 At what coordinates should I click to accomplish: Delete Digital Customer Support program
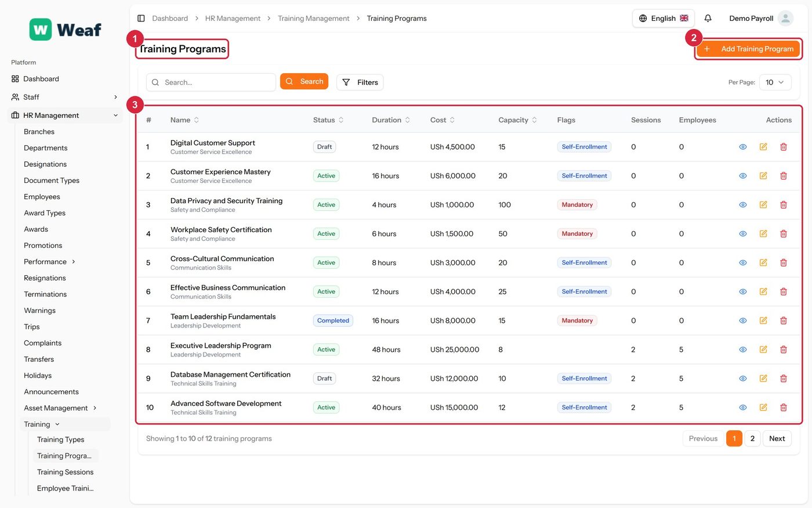784,147
